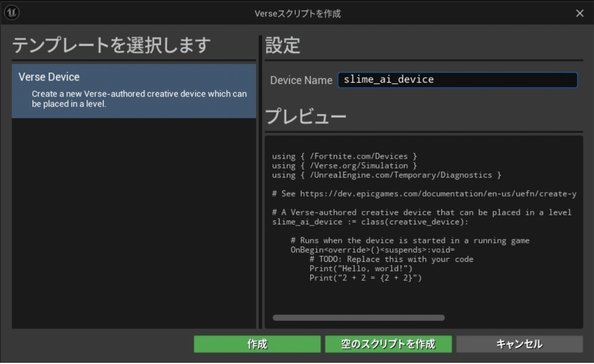Click the キャンセル cancel button
Viewport: 594px width, 364px height.
point(519,344)
